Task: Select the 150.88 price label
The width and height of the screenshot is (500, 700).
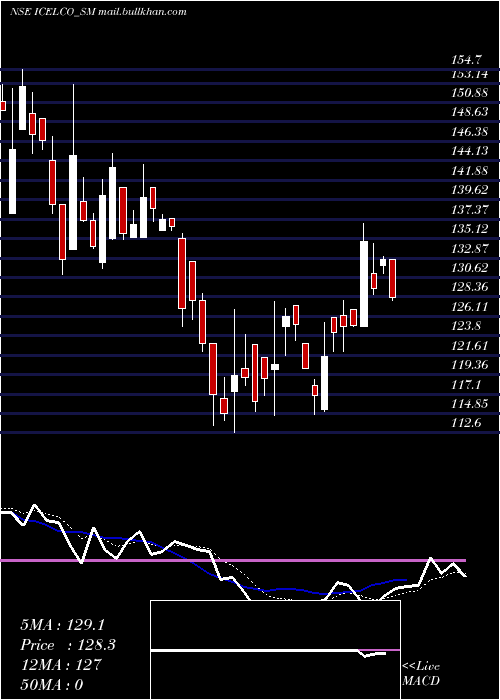Action: coord(470,93)
